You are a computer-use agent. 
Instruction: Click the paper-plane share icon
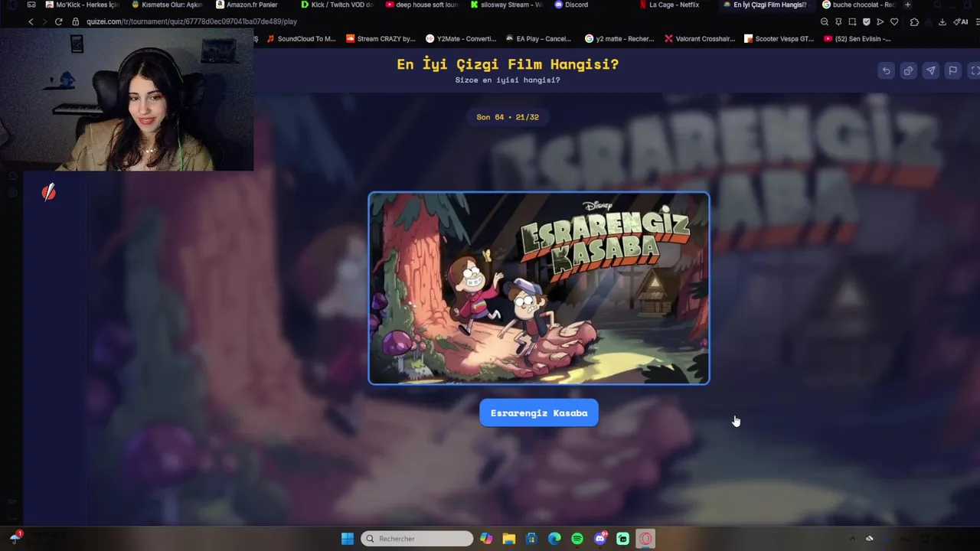click(930, 71)
